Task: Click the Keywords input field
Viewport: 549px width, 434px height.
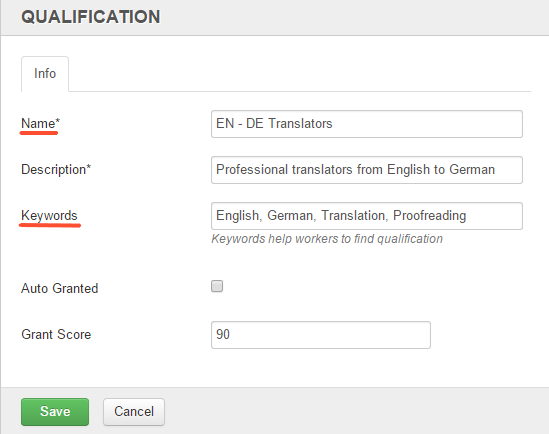Action: click(367, 216)
